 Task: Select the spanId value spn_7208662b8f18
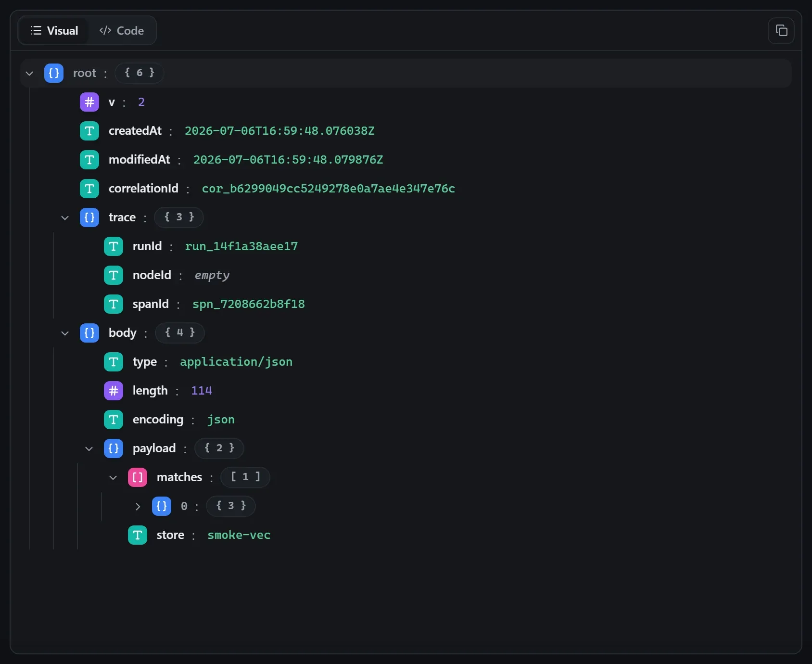(x=249, y=304)
